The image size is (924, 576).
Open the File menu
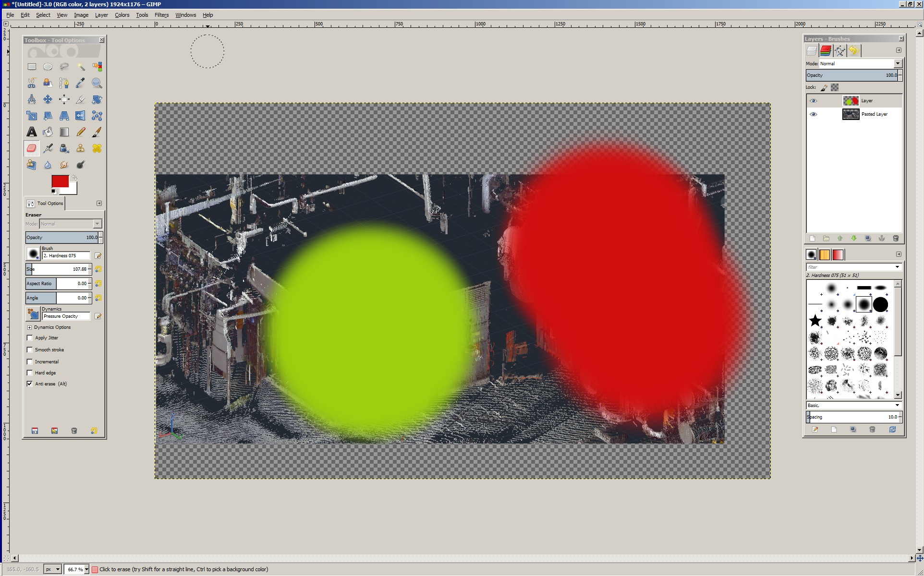[10, 15]
